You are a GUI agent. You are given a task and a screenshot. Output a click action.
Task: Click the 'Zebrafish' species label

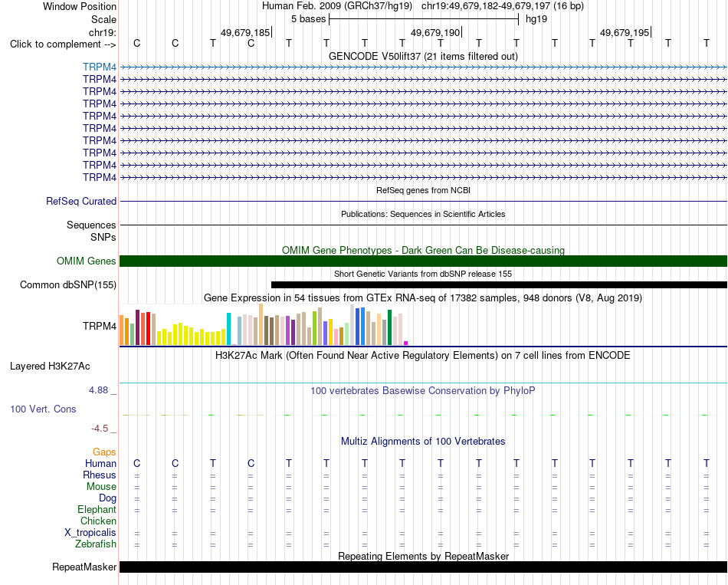pyautogui.click(x=96, y=544)
